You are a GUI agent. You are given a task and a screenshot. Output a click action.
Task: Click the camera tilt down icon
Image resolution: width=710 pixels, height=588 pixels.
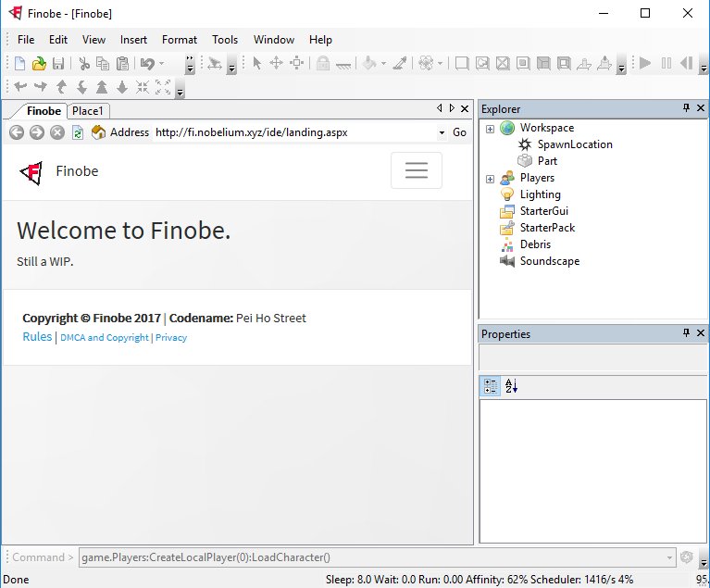81,86
